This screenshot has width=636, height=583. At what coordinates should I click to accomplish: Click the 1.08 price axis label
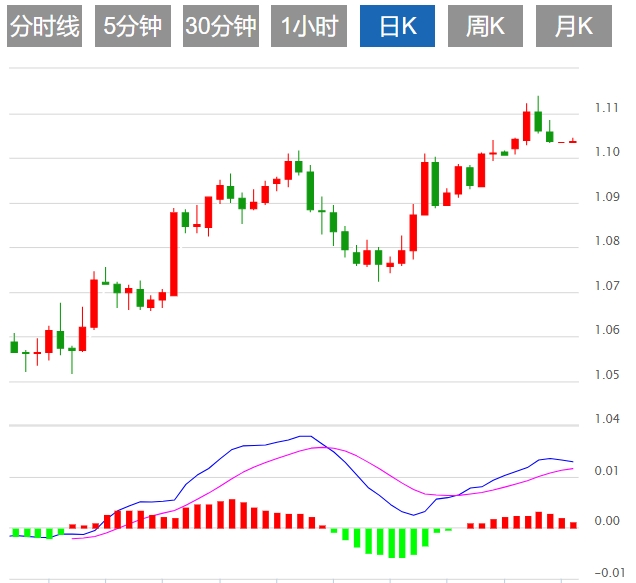[607, 241]
